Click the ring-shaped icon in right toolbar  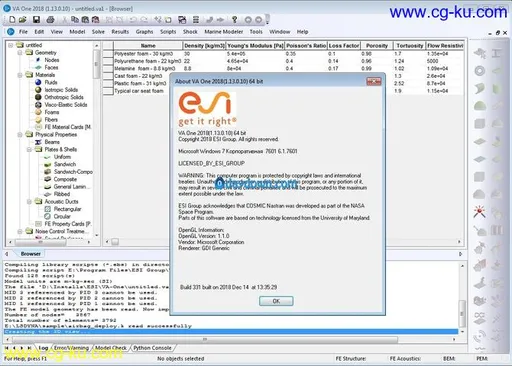point(480,71)
